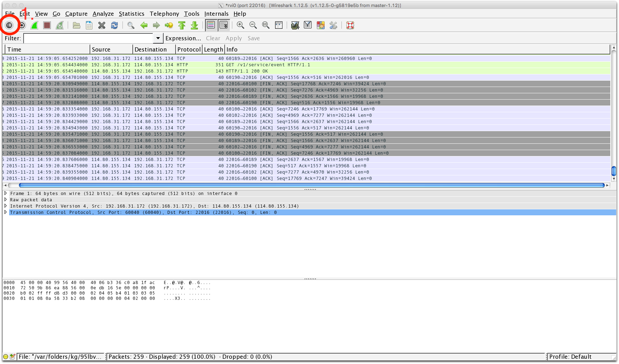Viewport: 619px width, 364px height.
Task: Open help lifebuoy icon
Action: click(x=350, y=25)
